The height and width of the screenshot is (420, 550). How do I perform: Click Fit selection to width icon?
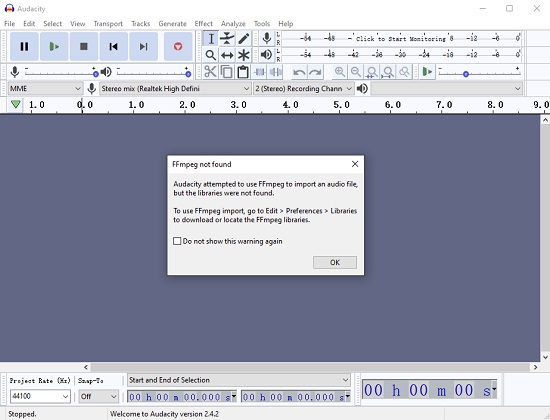coord(372,72)
